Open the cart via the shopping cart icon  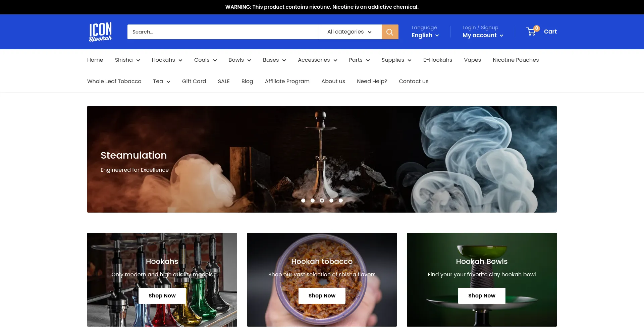click(x=531, y=31)
